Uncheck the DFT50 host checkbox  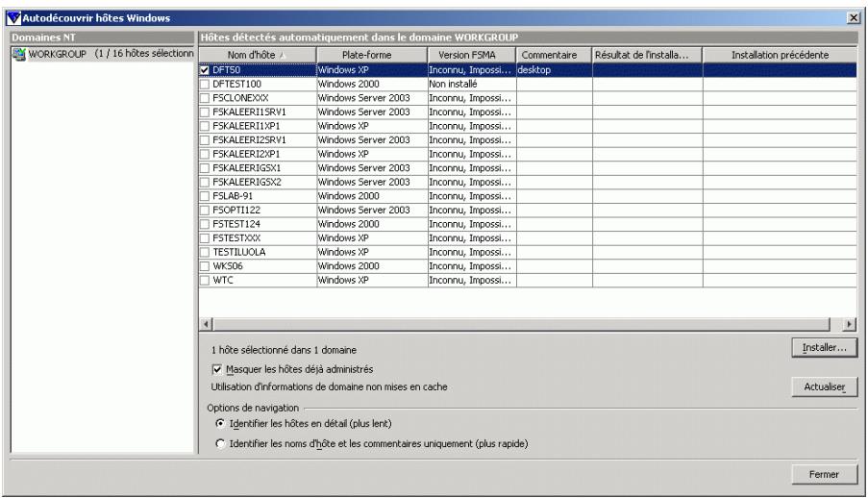tap(205, 70)
